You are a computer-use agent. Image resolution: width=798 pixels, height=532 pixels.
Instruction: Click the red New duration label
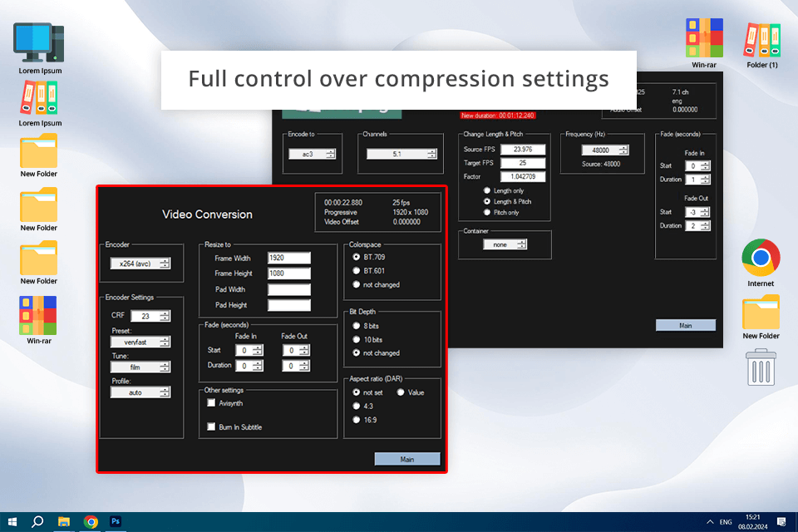click(x=498, y=116)
